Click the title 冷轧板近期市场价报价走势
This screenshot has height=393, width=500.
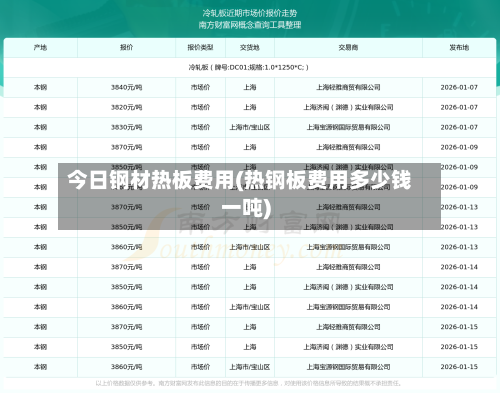250,13
